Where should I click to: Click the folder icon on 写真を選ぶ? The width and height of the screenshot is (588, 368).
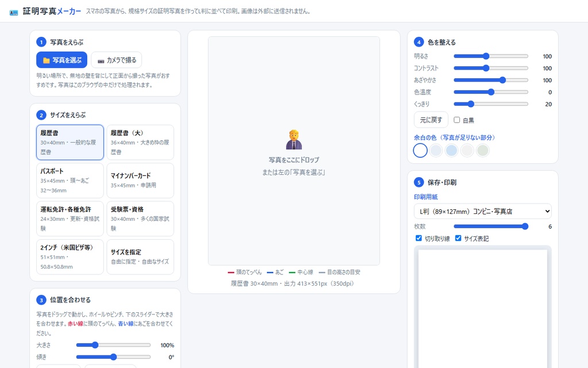pos(46,60)
